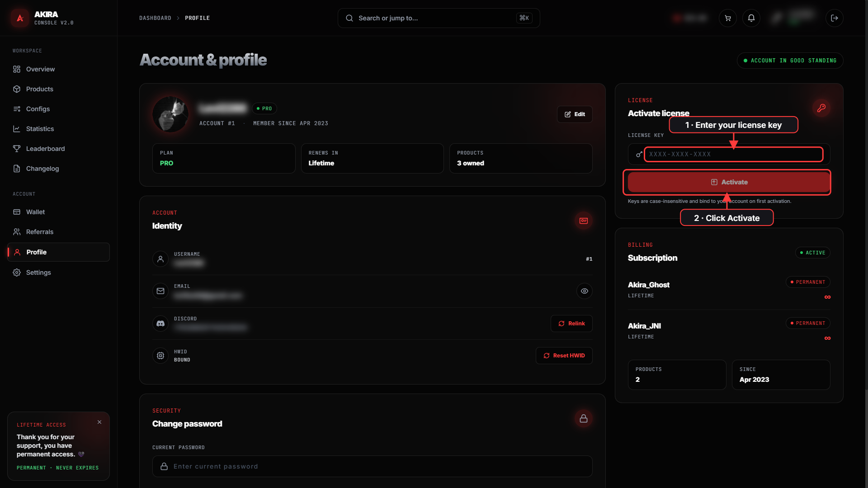Click the Edit profile button
868x488 pixels.
coord(575,114)
